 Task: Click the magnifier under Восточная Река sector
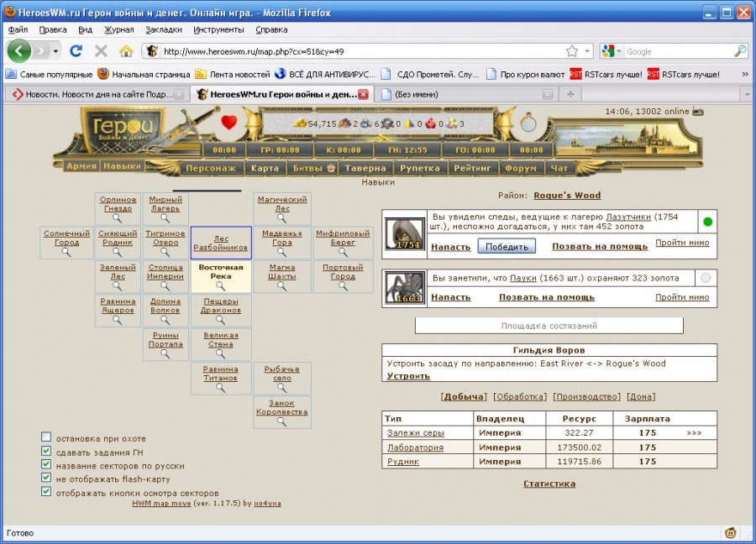221,285
